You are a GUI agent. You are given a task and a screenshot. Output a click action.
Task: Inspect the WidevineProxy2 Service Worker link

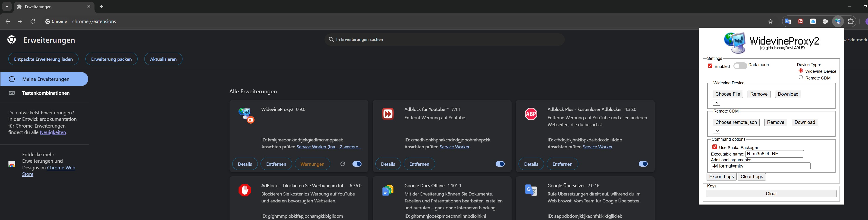pos(317,147)
